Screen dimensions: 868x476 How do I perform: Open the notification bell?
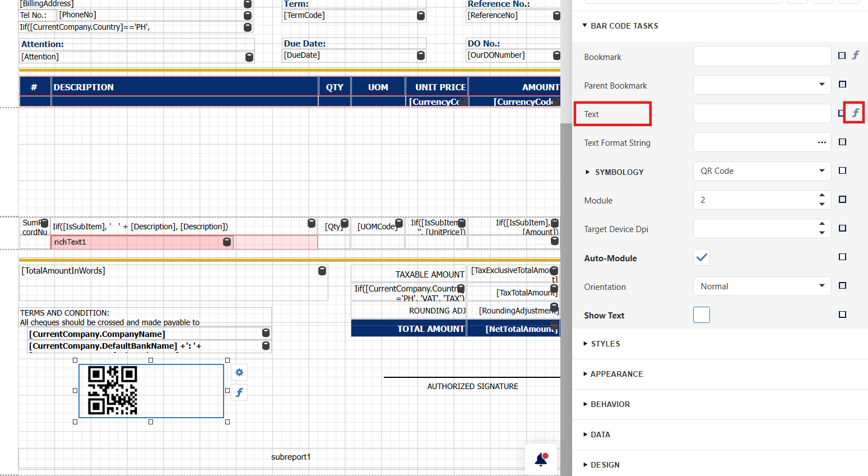point(541,460)
